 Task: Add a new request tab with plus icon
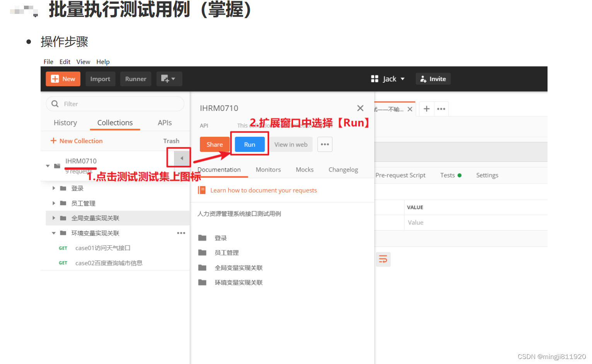427,109
